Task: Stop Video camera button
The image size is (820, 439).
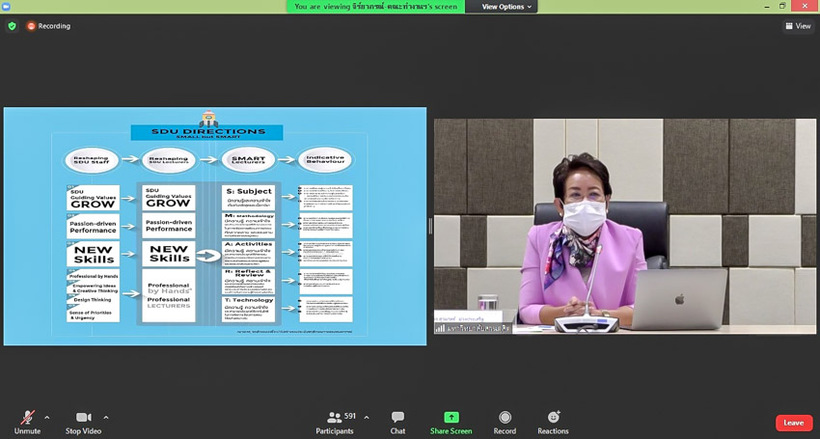Action: (83, 423)
